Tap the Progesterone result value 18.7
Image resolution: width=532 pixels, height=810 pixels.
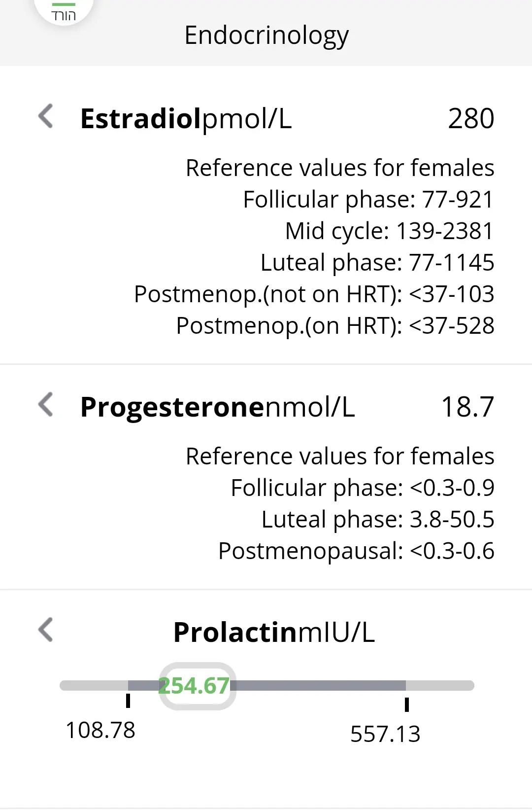(x=467, y=407)
